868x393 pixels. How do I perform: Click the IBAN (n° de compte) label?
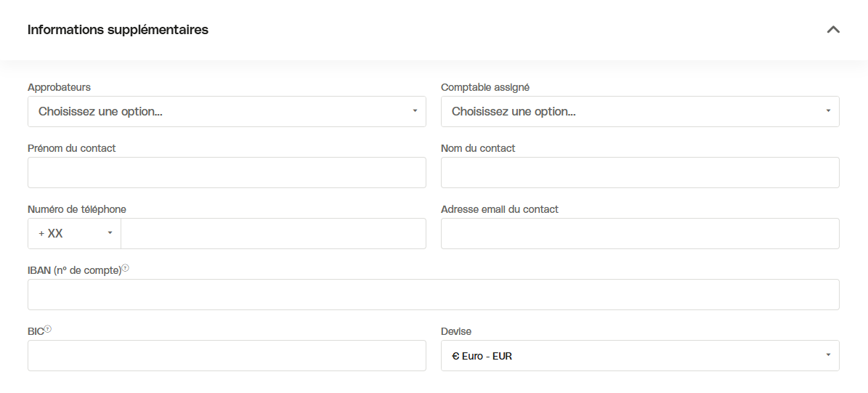point(74,271)
